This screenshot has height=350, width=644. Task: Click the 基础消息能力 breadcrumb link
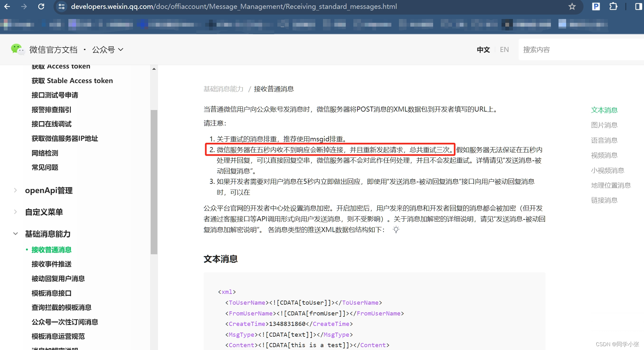tap(223, 89)
